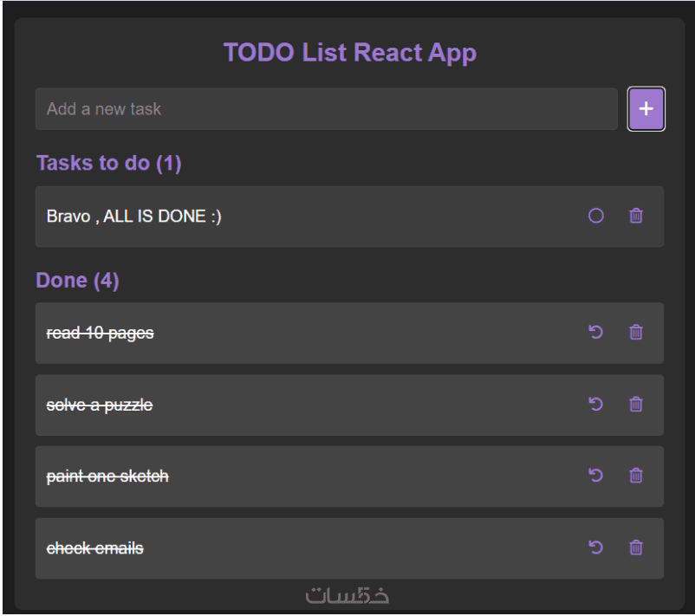Click the 'Tasks to do (1)' heading
Viewport: 695px width, 616px height.
(108, 164)
